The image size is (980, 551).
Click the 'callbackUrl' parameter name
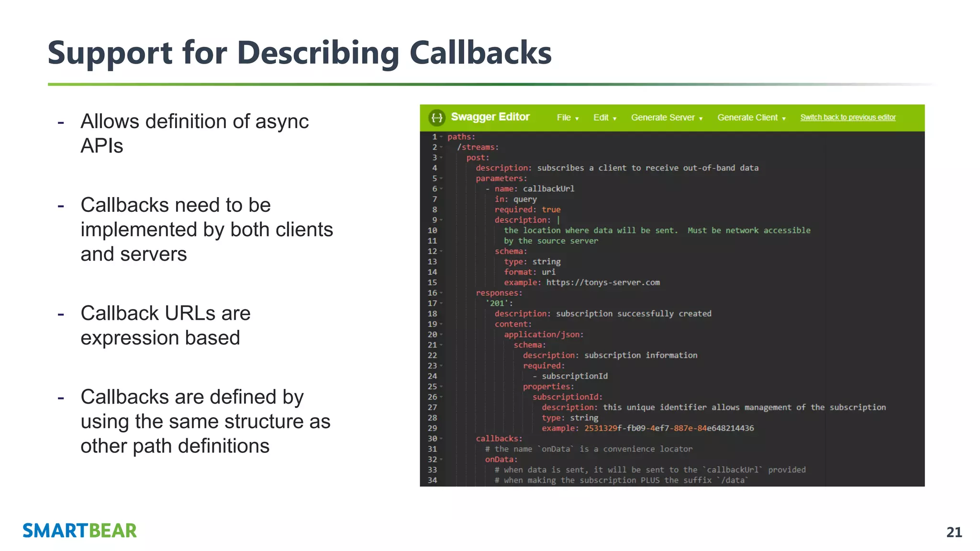coord(548,189)
